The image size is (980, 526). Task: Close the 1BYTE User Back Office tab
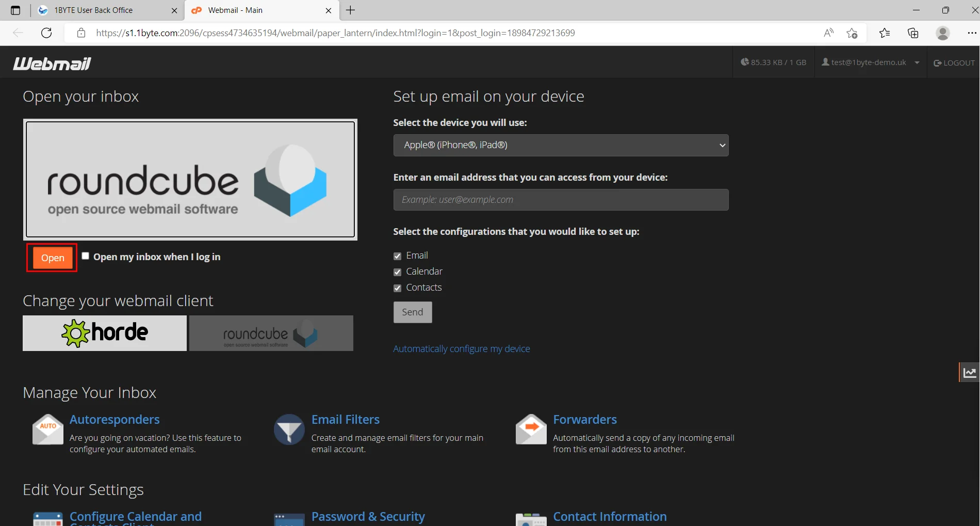click(x=174, y=10)
